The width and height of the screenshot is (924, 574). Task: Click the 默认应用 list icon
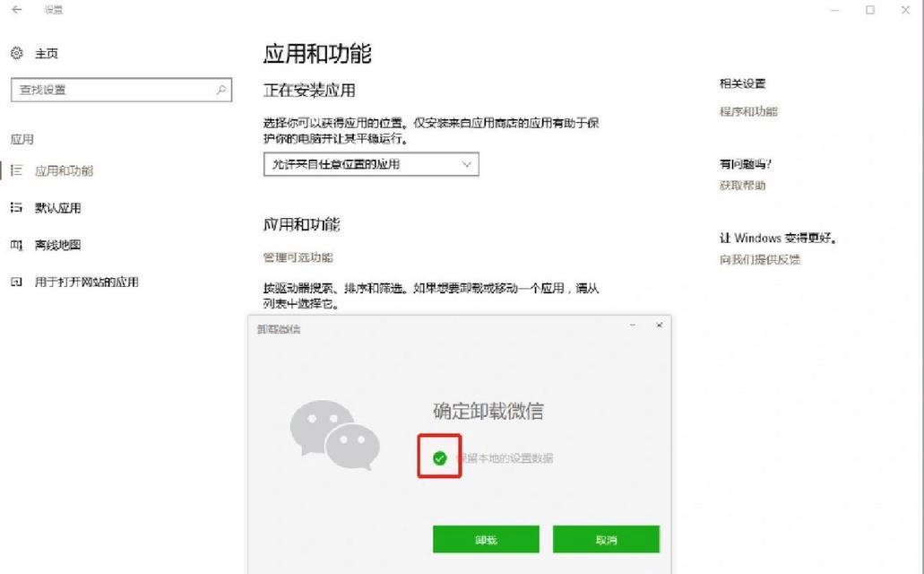[16, 208]
